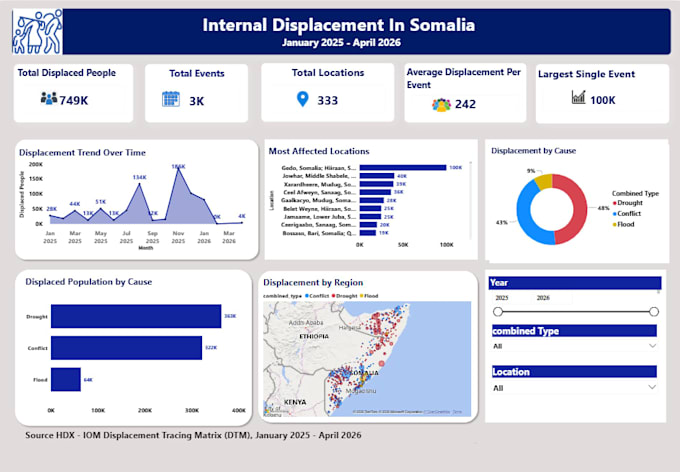Image resolution: width=680 pixels, height=472 pixels.
Task: Select the Gedo, Somalia location bar
Action: (402, 167)
